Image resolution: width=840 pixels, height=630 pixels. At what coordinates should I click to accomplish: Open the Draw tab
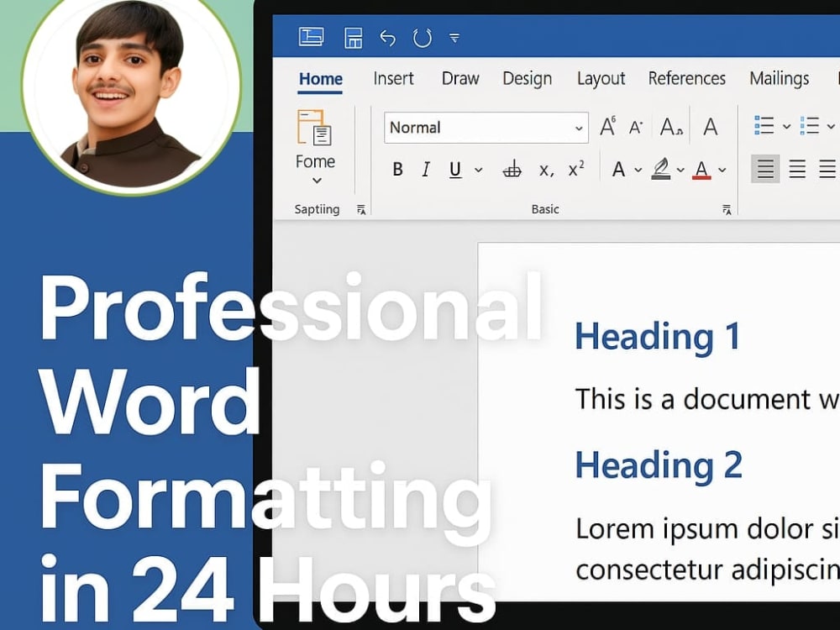460,79
